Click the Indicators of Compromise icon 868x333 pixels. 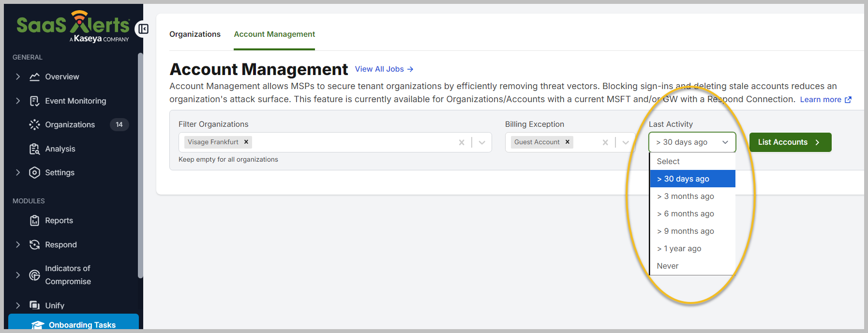point(34,275)
